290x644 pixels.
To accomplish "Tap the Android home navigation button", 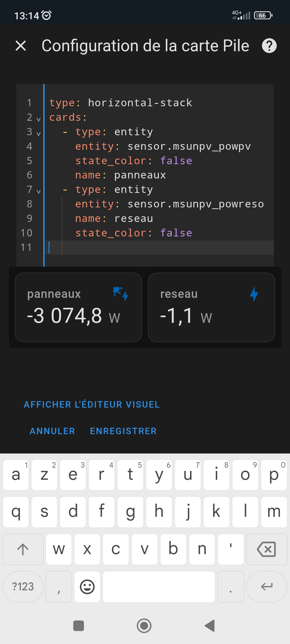I will tap(144, 626).
